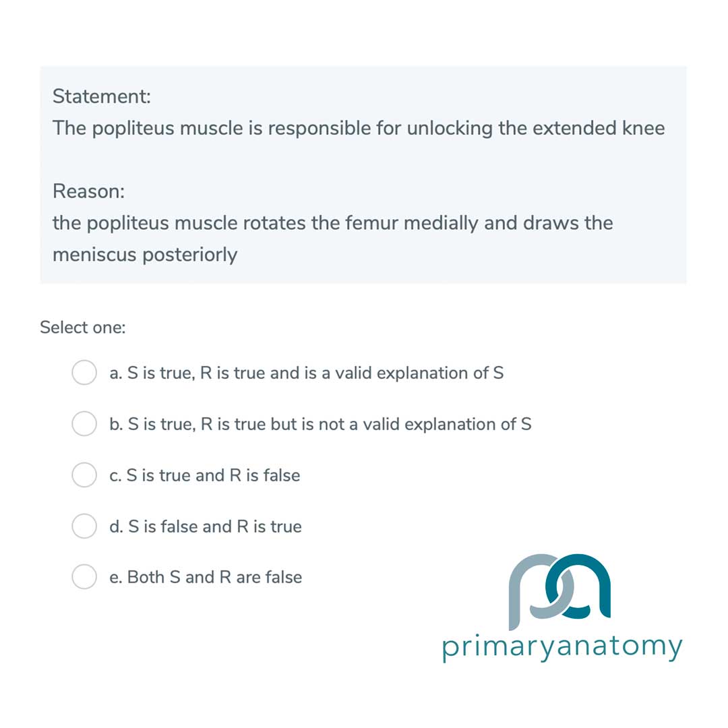Screen dimensions: 728x728
Task: Click option text 'Both S and R are false'
Action: [x=206, y=577]
